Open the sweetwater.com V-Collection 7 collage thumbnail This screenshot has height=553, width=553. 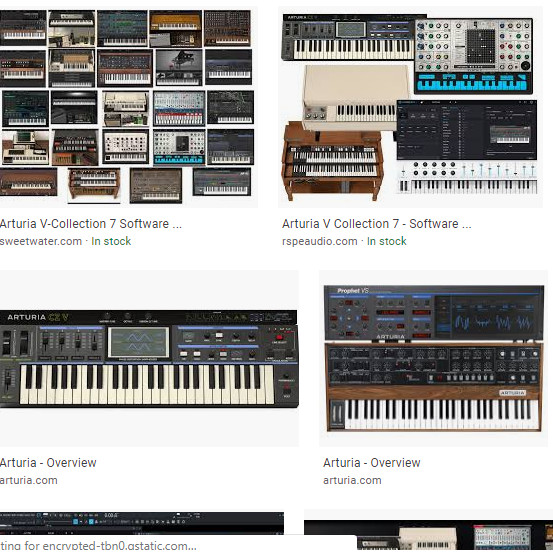[129, 107]
